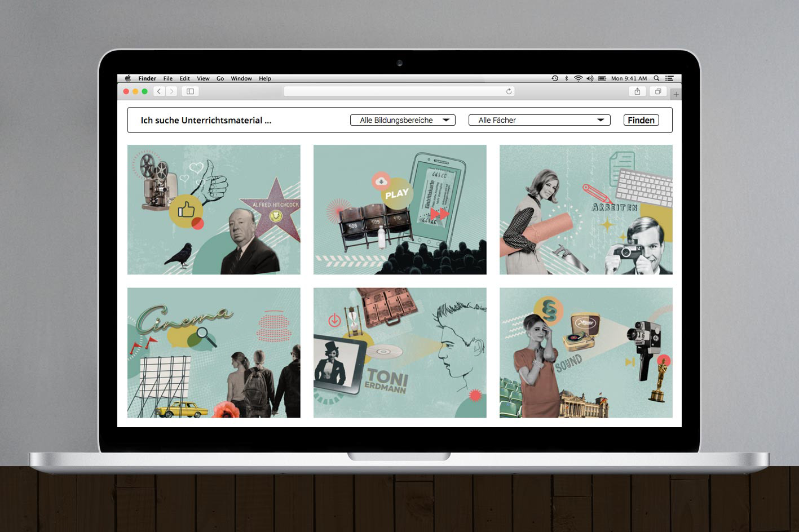Go back with browser back arrow
This screenshot has height=532, width=799.
coord(159,91)
